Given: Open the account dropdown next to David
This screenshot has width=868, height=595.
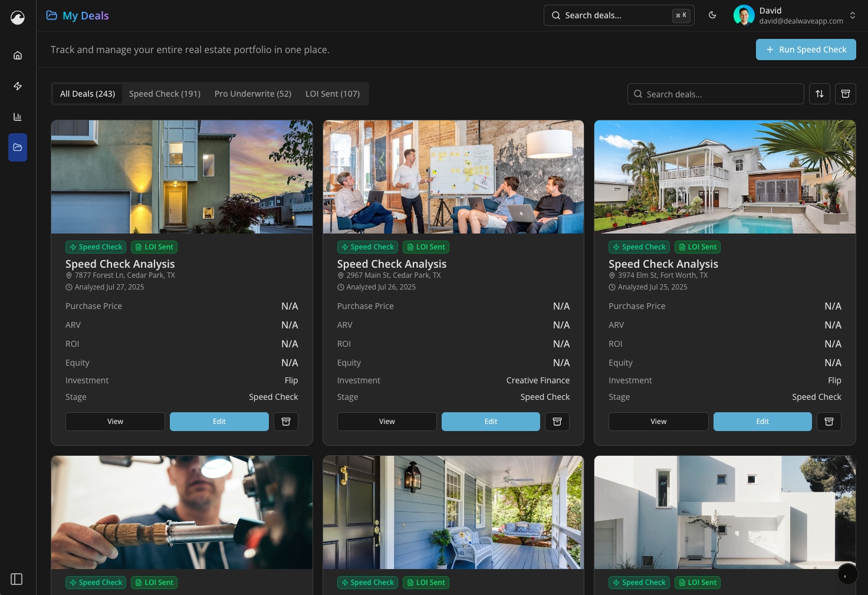Looking at the screenshot, I should pos(852,15).
